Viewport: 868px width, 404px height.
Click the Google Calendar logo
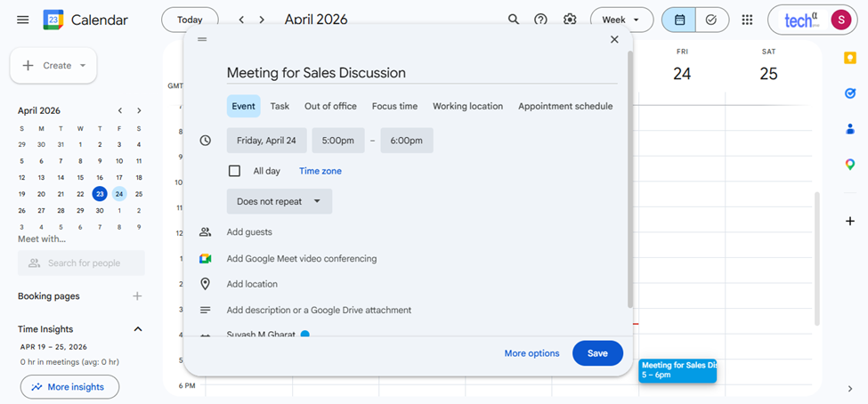pyautogui.click(x=53, y=20)
